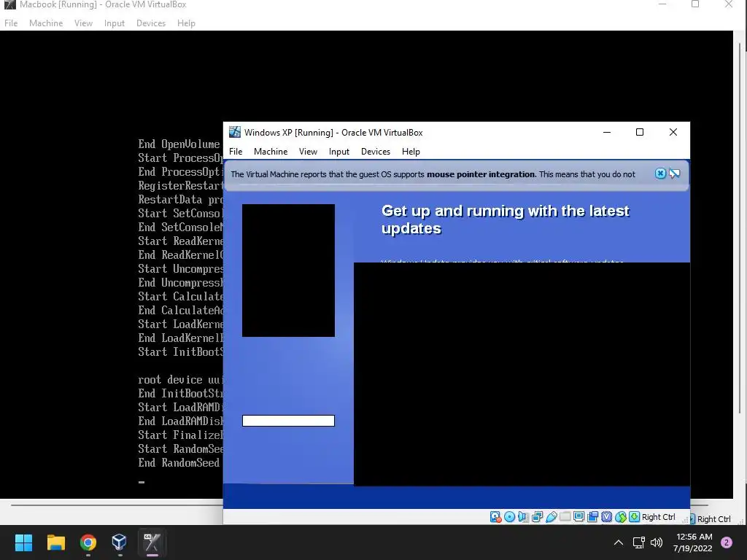747x560 pixels.
Task: Open View menu in Windows XP VM window
Action: (308, 152)
